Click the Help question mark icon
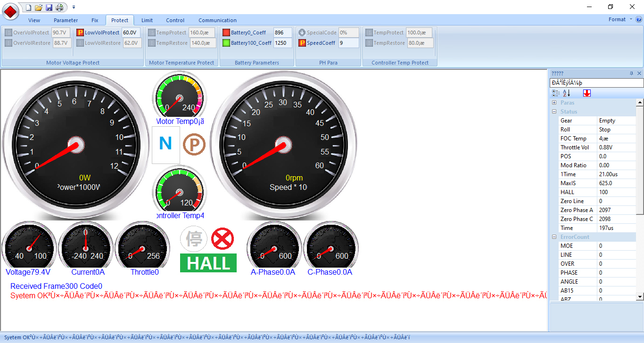This screenshot has height=343, width=644. (639, 20)
